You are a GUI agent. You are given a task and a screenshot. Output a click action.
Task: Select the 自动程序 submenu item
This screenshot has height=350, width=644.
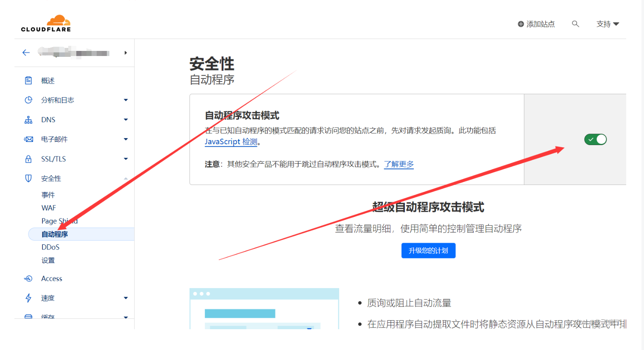81,234
